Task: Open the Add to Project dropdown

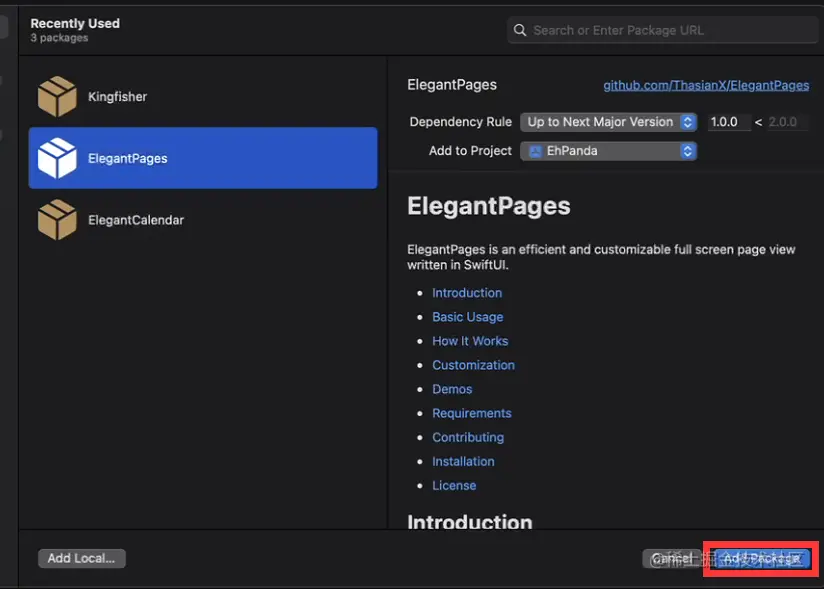Action: pos(609,151)
